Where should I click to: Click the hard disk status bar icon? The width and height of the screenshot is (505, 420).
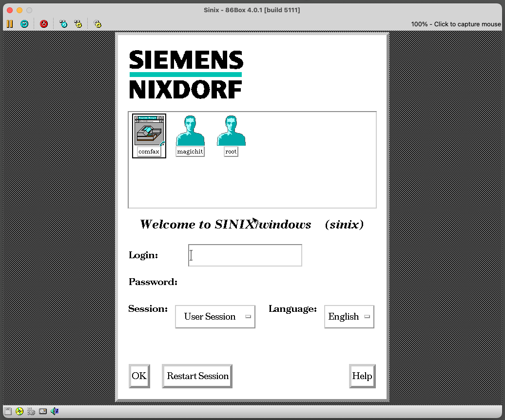pyautogui.click(x=31, y=411)
